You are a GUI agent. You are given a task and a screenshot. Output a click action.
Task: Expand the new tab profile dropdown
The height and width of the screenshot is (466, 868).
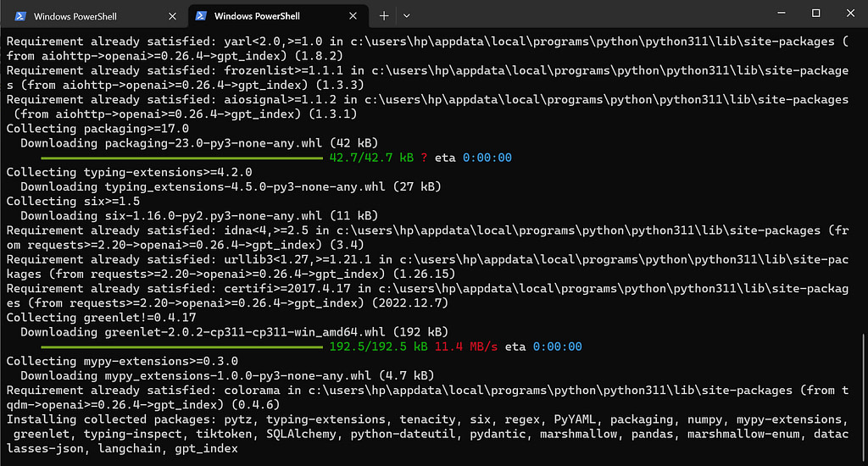(406, 16)
